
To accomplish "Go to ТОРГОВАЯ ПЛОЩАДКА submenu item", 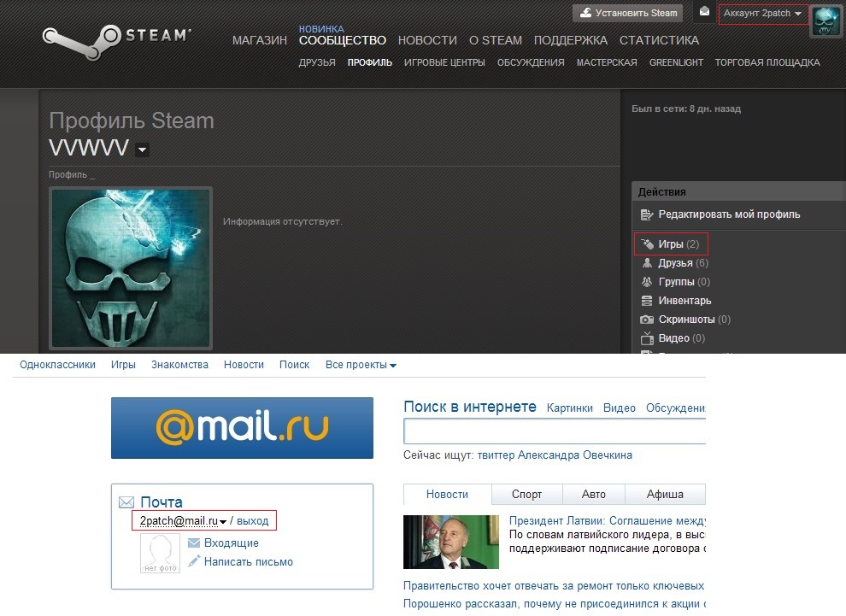I will tap(767, 62).
